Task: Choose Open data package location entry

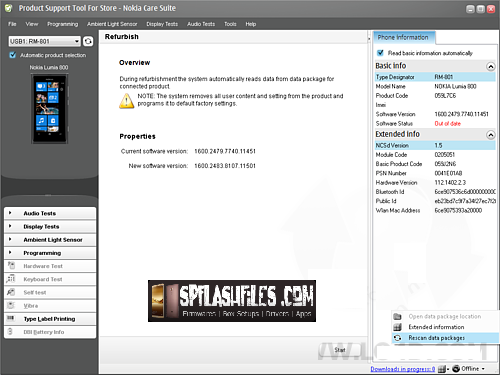Action: [445, 316]
